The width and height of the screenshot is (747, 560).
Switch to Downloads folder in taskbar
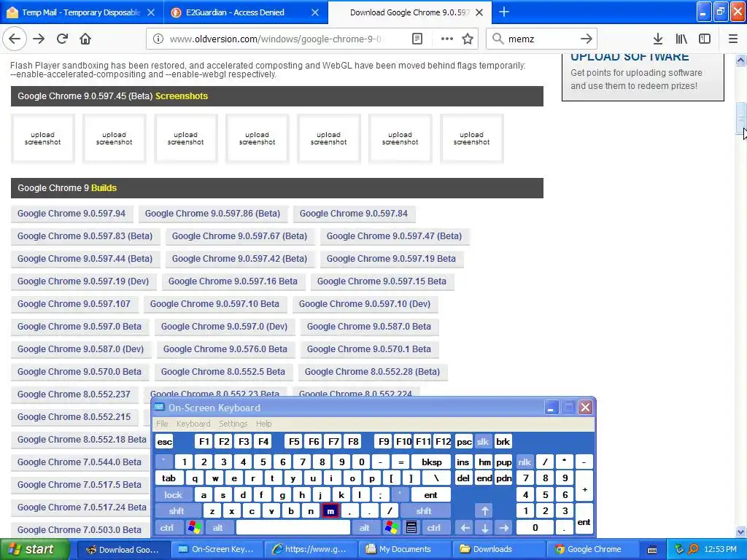(499, 550)
